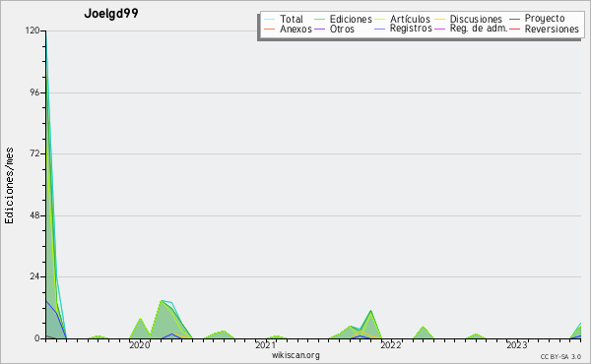The height and width of the screenshot is (364, 591).
Task: Click the green Ediciones line swatch
Action: pyautogui.click(x=319, y=20)
